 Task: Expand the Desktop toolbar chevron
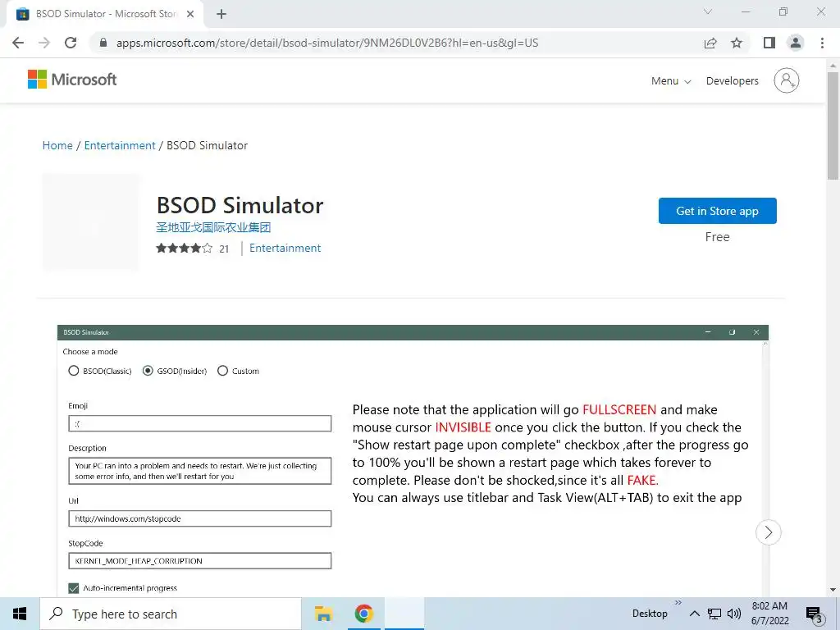[678, 603]
